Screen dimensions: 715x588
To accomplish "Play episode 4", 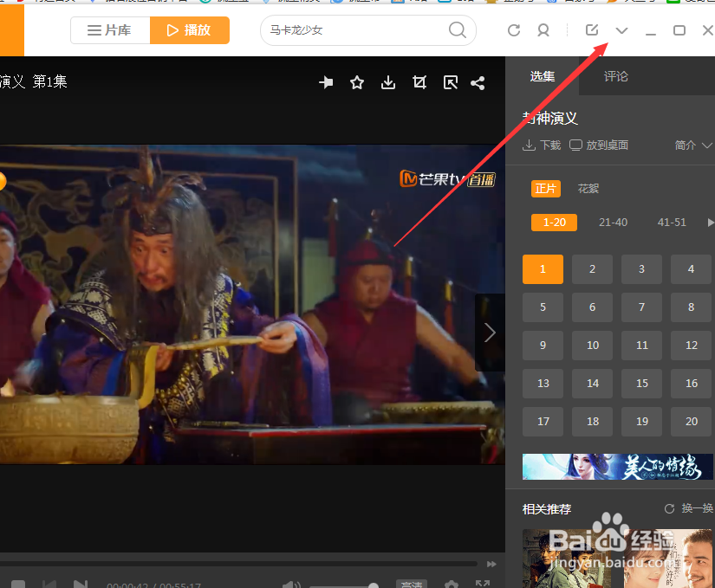I will 691,269.
